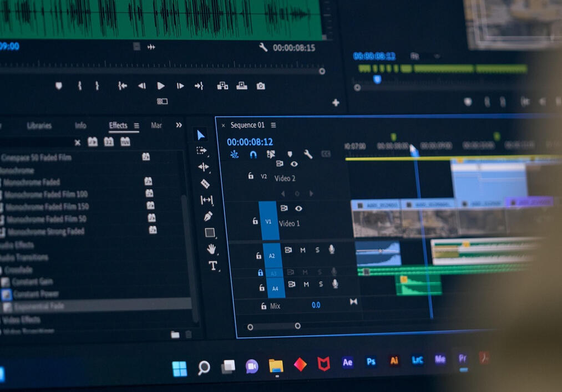Toggle Snap in timeline
562x392 pixels.
point(253,155)
